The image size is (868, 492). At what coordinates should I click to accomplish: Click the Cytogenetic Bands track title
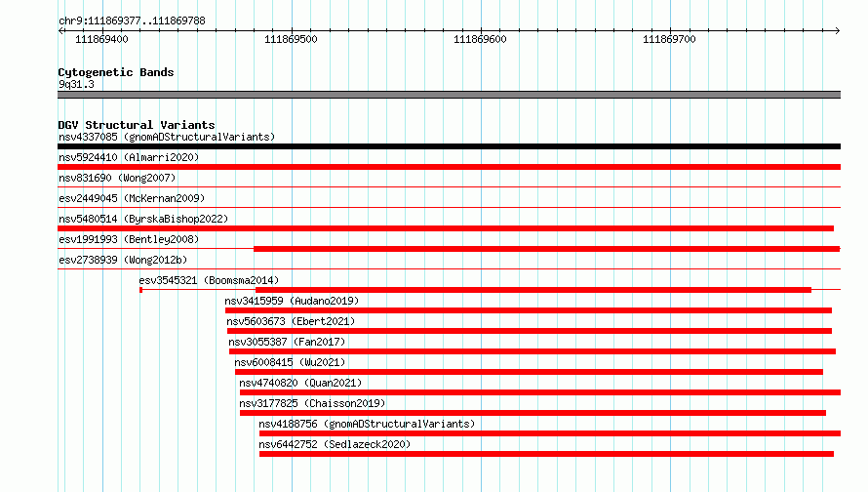pyautogui.click(x=116, y=72)
